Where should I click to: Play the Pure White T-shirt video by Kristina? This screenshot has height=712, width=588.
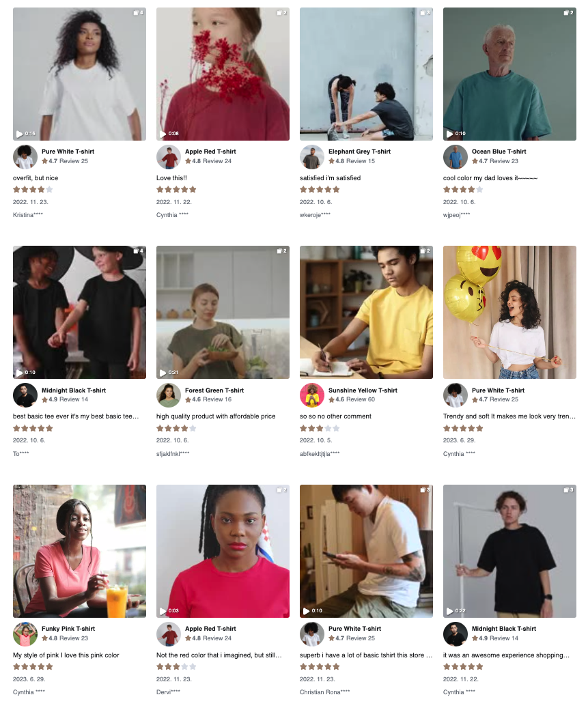pos(20,134)
